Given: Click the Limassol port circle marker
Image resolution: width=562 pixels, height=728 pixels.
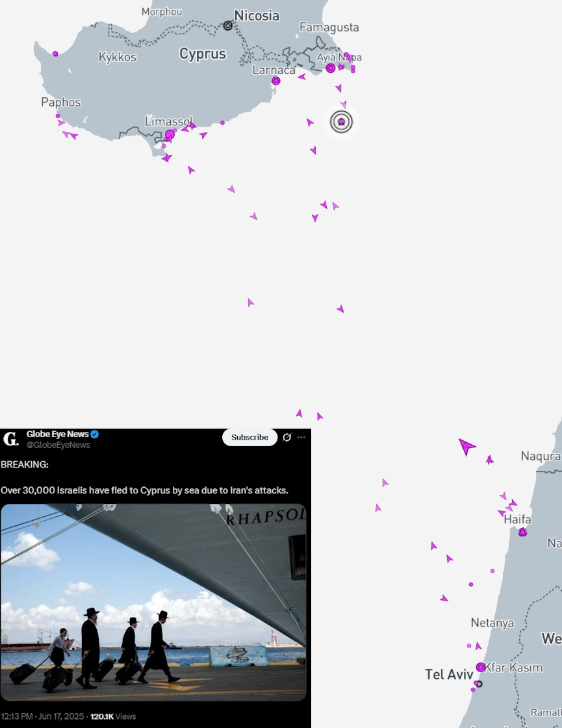Looking at the screenshot, I should click(170, 134).
